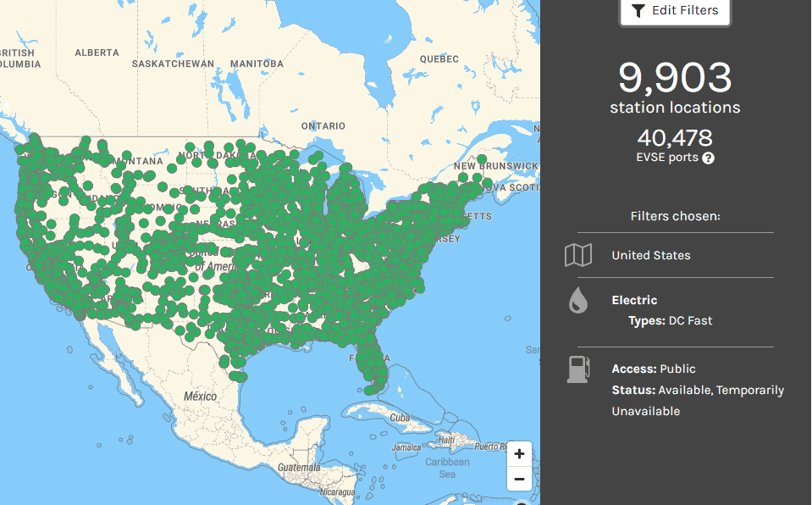Select the United States filter text
This screenshot has height=505, width=812.
point(650,255)
